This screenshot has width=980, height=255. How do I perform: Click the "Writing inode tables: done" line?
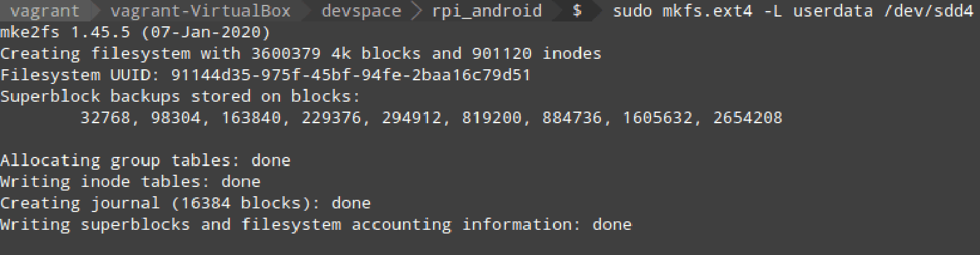[130, 182]
